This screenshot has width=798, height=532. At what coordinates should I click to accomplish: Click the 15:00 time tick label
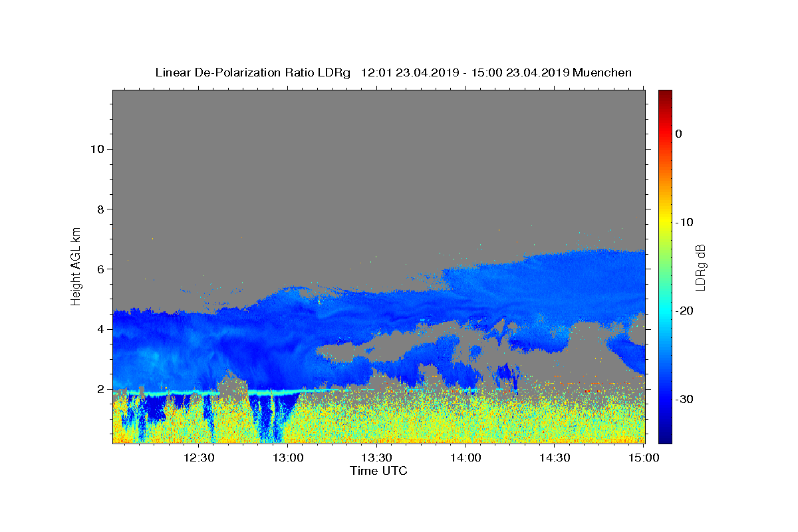pyautogui.click(x=643, y=458)
